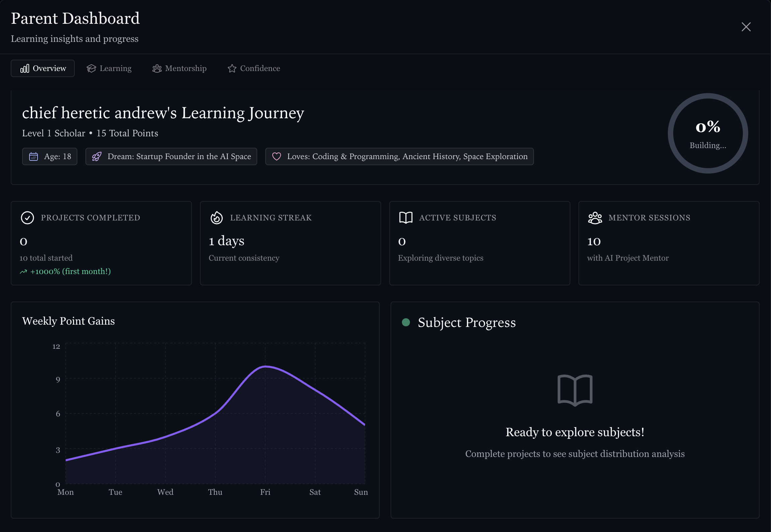Click the rocket icon in the Dream badge
The width and height of the screenshot is (771, 532).
96,156
